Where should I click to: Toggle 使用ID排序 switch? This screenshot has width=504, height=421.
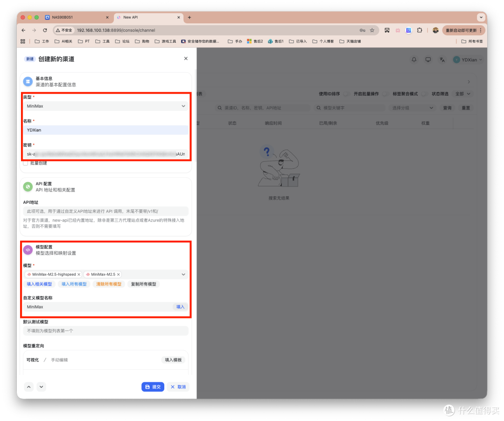(x=346, y=94)
